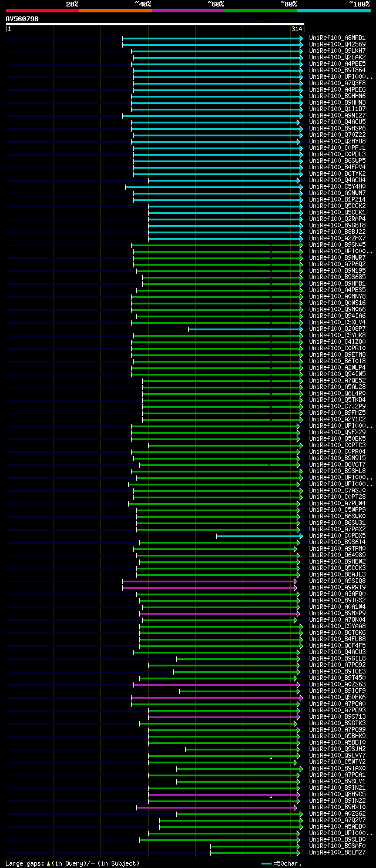376x868 pixels.
Task: Select hit label UniRef100_A7Q3F8
Action: point(337,83)
